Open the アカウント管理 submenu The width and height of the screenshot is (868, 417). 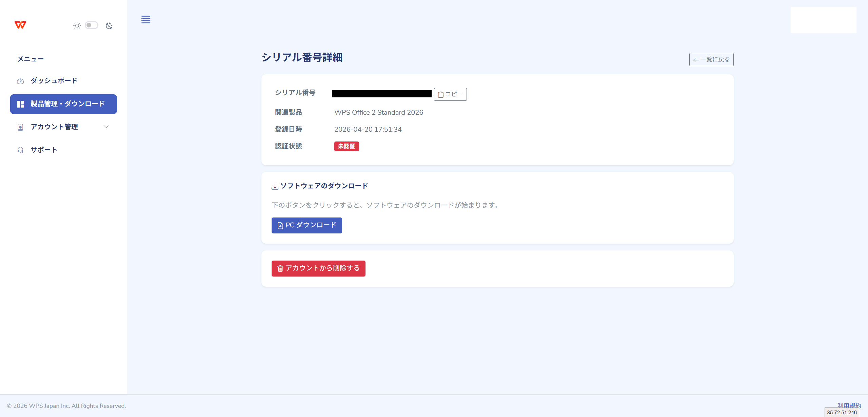(54, 127)
